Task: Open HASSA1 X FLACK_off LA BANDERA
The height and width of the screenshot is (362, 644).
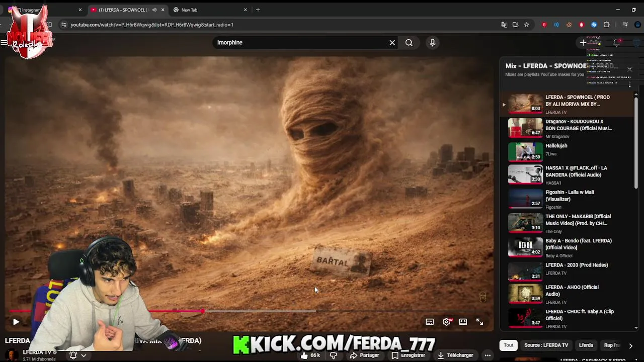Action: point(567,174)
